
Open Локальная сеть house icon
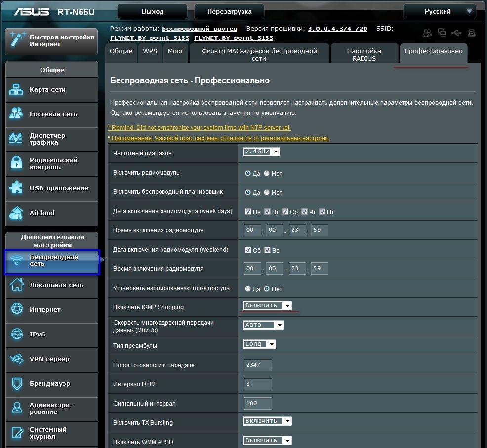click(17, 285)
